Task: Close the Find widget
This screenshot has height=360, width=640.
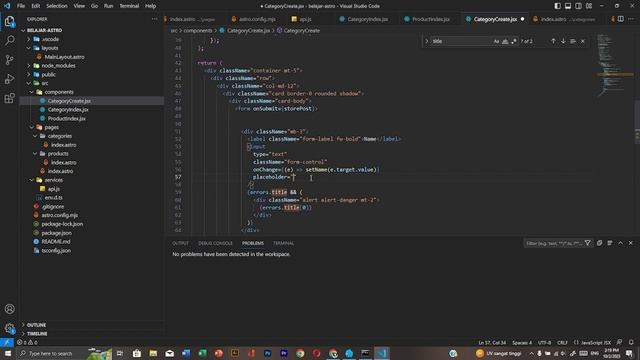Action: click(x=582, y=41)
